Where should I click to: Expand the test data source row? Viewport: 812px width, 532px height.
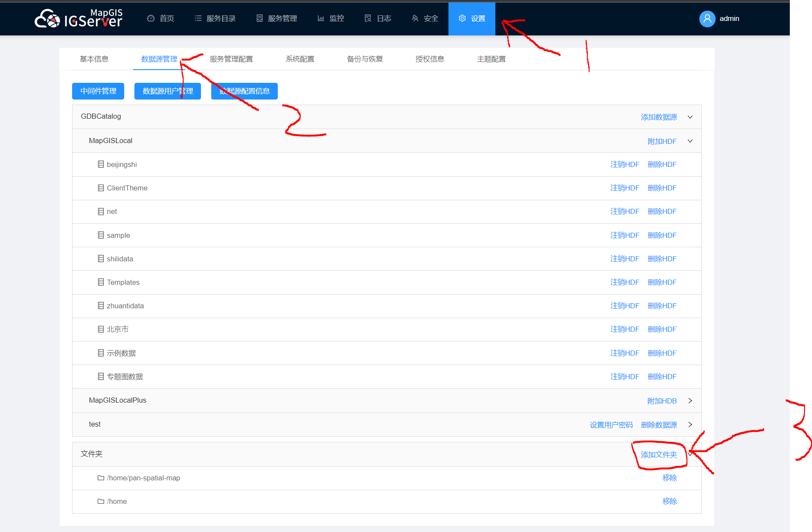(690, 424)
